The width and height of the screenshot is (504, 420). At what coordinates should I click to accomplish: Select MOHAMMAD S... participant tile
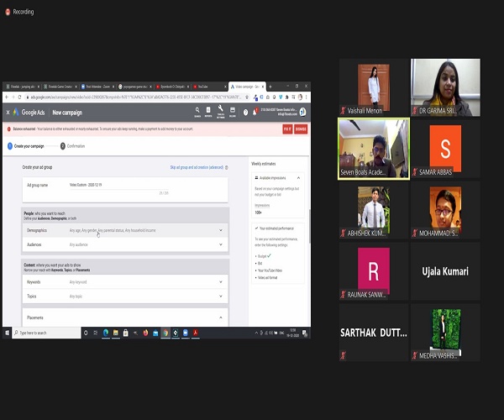pyautogui.click(x=445, y=210)
